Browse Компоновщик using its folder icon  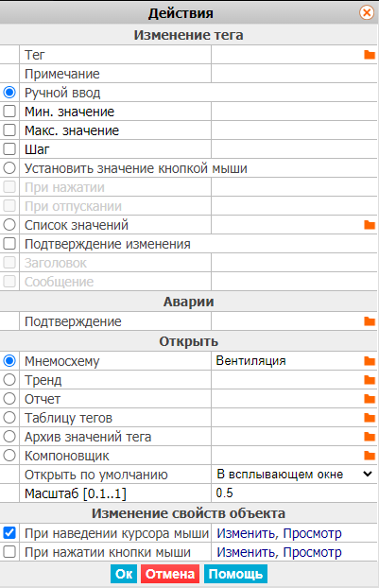370,456
